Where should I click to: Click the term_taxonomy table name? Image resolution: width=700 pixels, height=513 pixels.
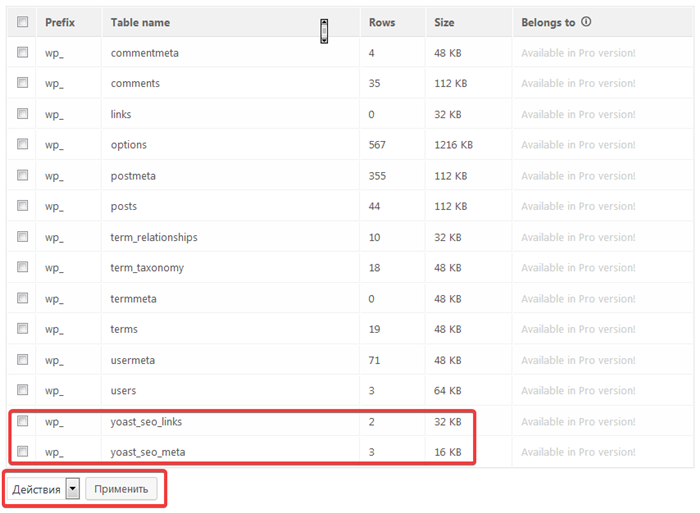[x=147, y=268]
